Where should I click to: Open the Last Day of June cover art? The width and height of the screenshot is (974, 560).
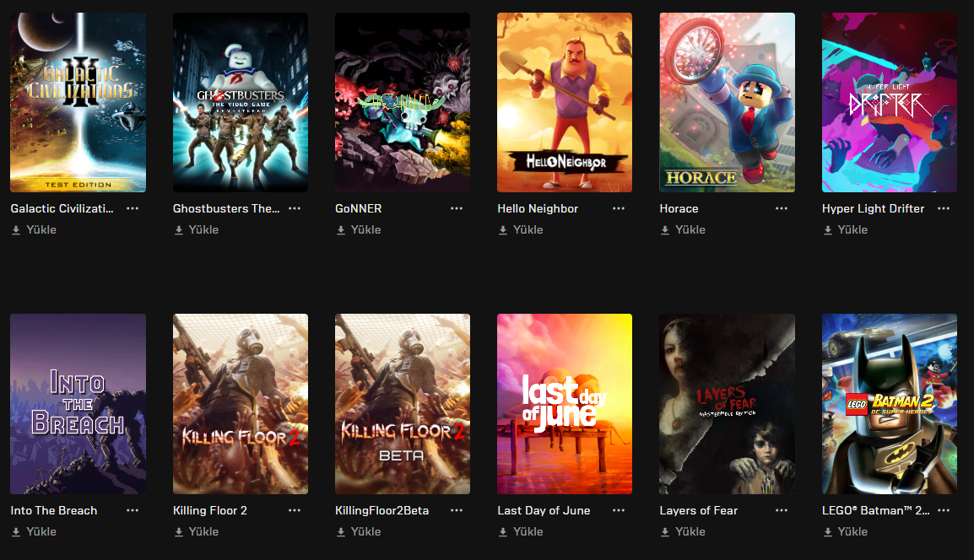tap(565, 404)
